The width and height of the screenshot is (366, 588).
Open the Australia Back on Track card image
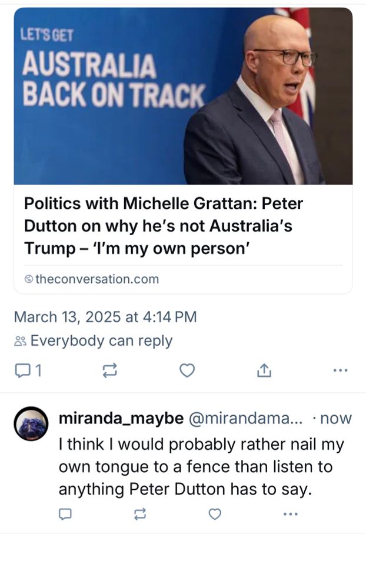(183, 96)
